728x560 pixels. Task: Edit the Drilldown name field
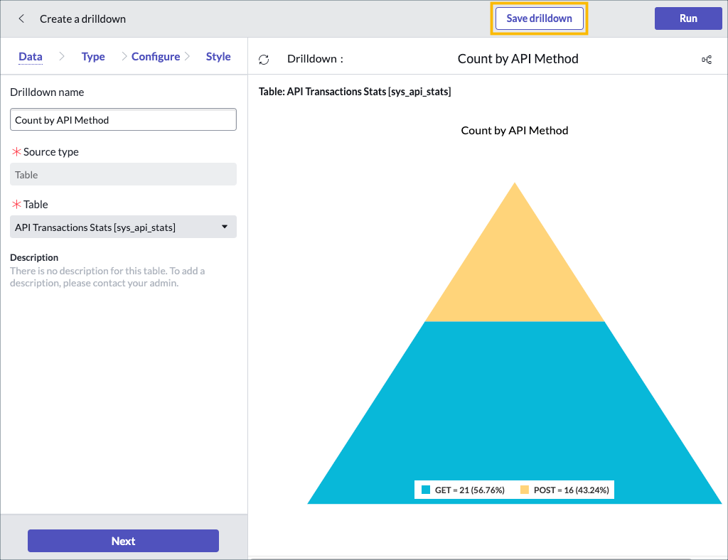tap(123, 119)
